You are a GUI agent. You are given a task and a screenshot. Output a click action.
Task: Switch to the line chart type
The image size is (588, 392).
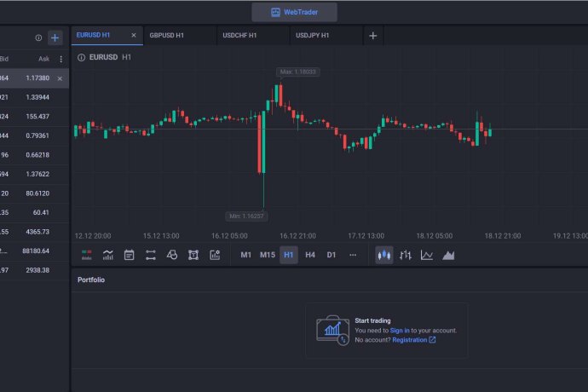coord(427,255)
